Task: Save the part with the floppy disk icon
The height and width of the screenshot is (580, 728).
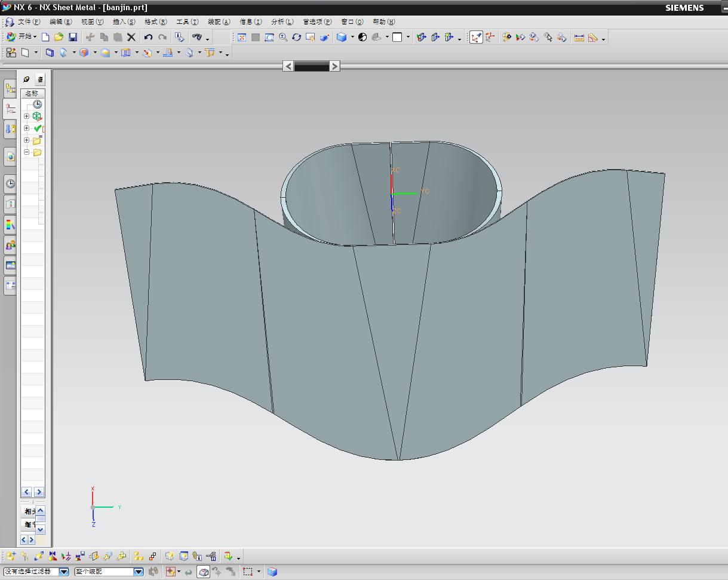Action: point(73,37)
